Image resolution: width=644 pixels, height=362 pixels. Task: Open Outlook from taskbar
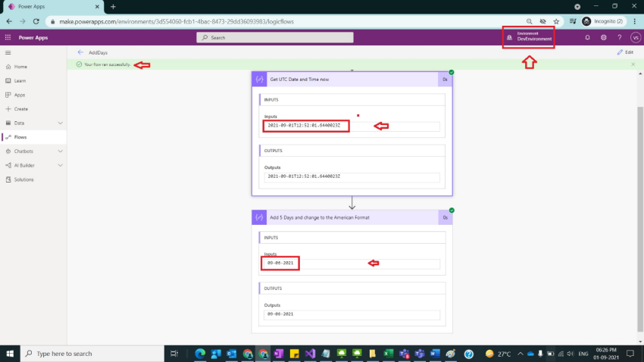[x=231, y=354]
